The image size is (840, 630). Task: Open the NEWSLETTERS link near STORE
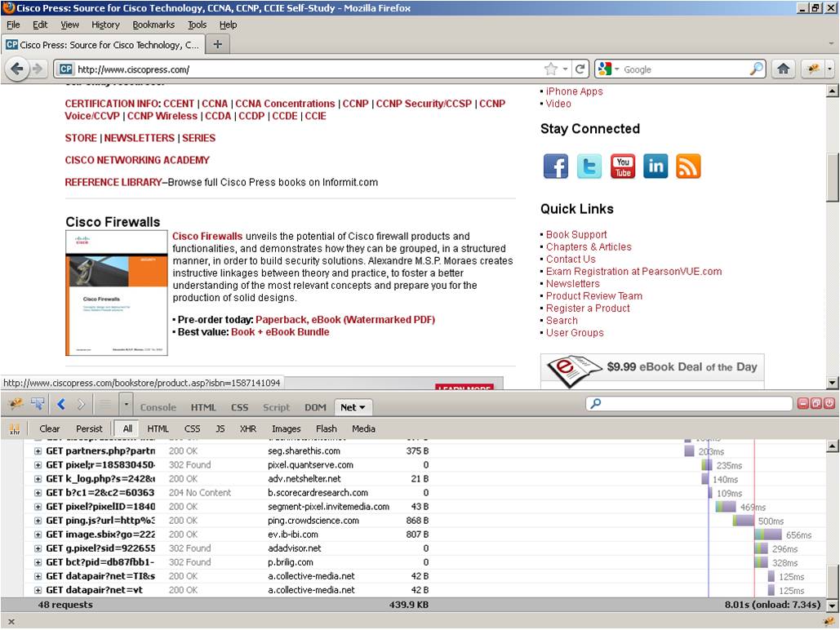[x=140, y=138]
